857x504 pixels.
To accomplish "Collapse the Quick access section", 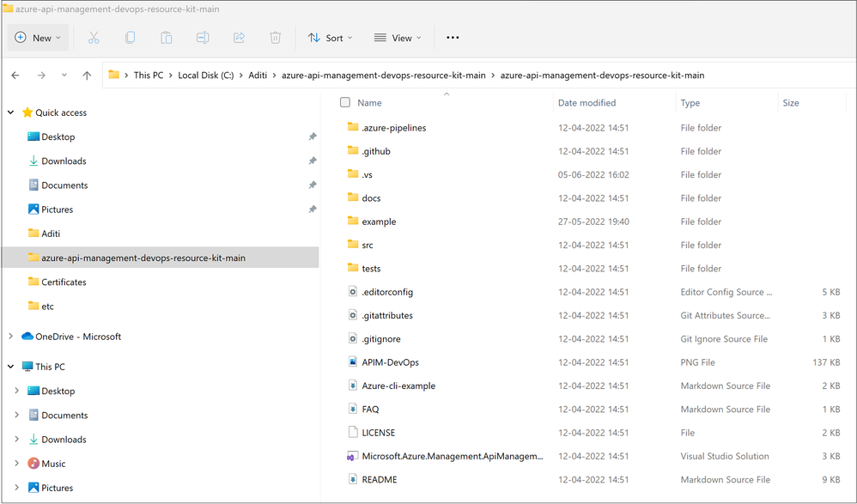I will pos(11,112).
